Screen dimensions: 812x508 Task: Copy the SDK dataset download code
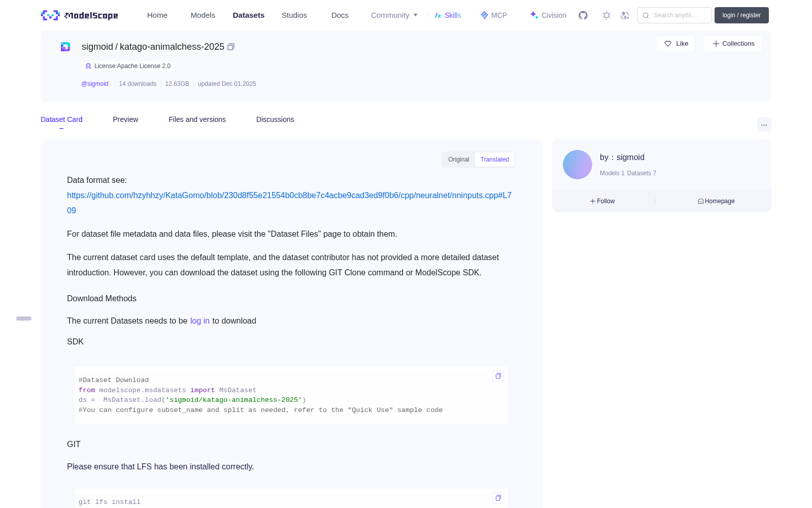pyautogui.click(x=498, y=376)
